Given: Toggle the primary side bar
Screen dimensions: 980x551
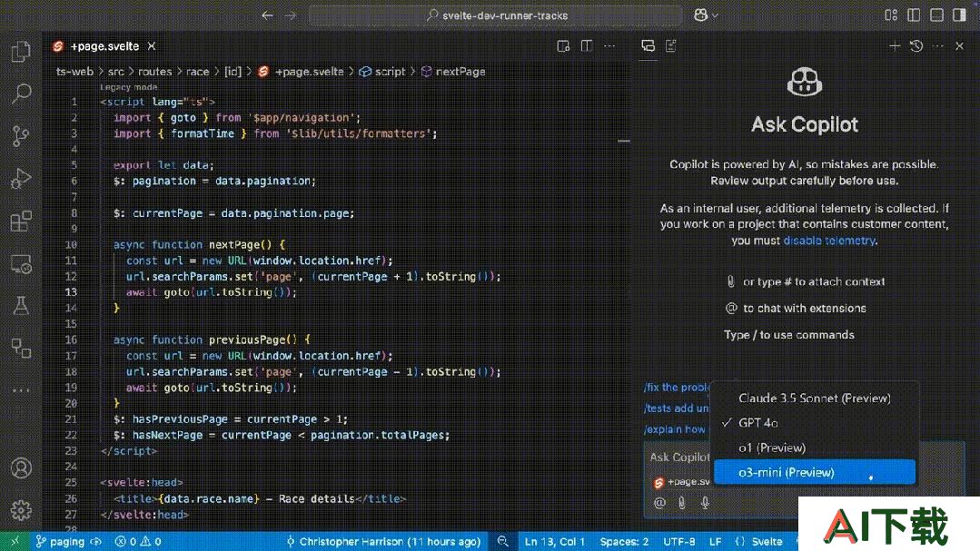Looking at the screenshot, I should click(x=914, y=15).
